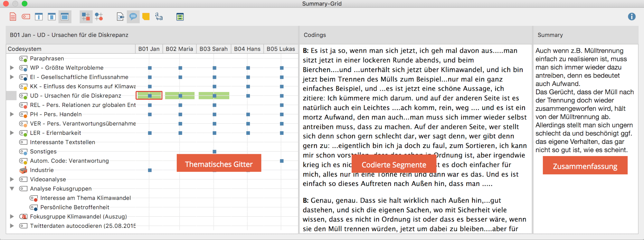Click the replace text 'a→a' icon
Viewport: 644px width, 240px height.
click(159, 17)
